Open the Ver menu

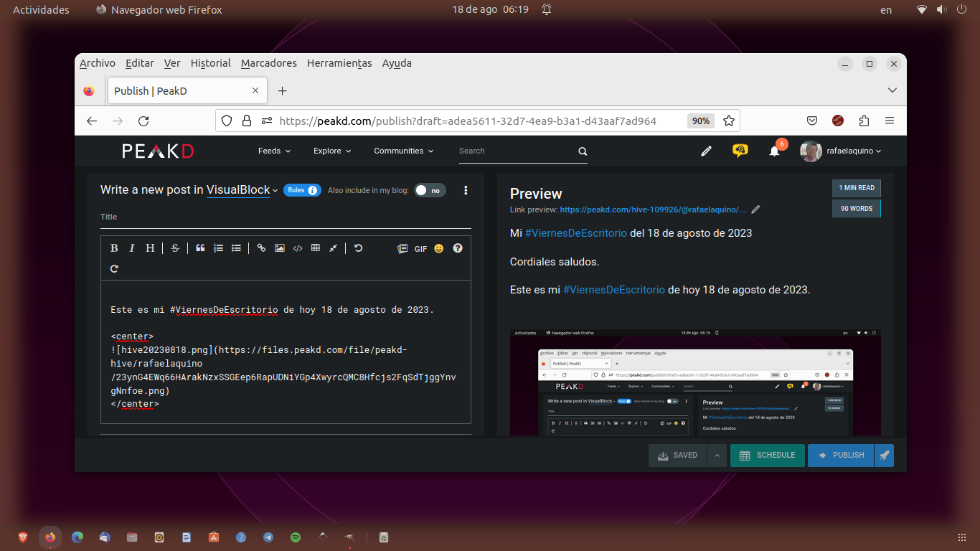point(172,63)
